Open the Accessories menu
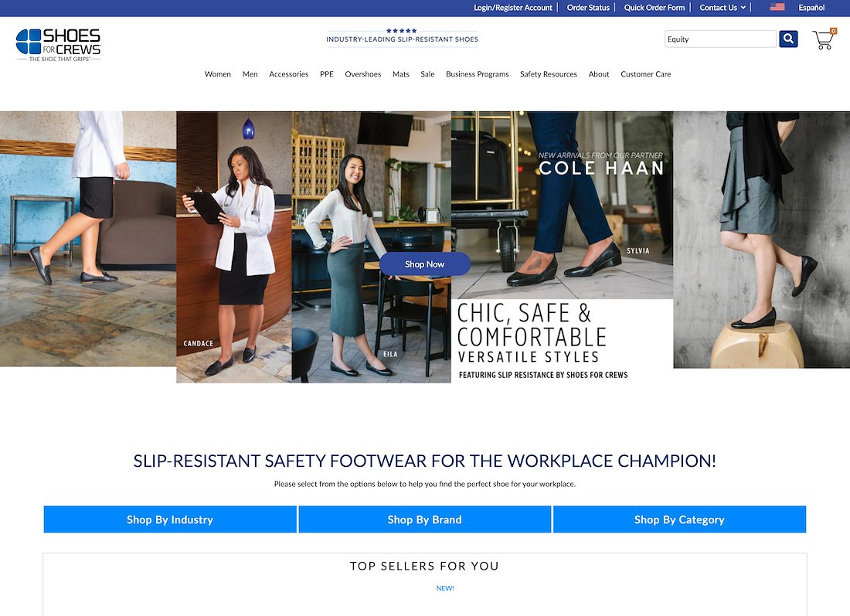Image resolution: width=850 pixels, height=616 pixels. 288,74
